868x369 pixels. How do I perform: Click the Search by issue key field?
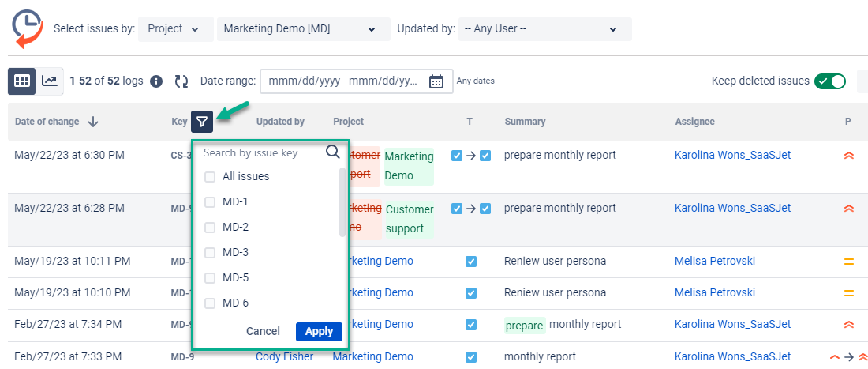[260, 152]
